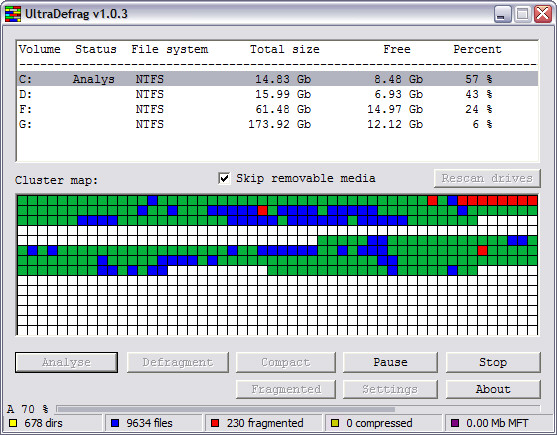Image resolution: width=557 pixels, height=435 pixels.
Task: Click the blue files legend square
Action: (115, 423)
